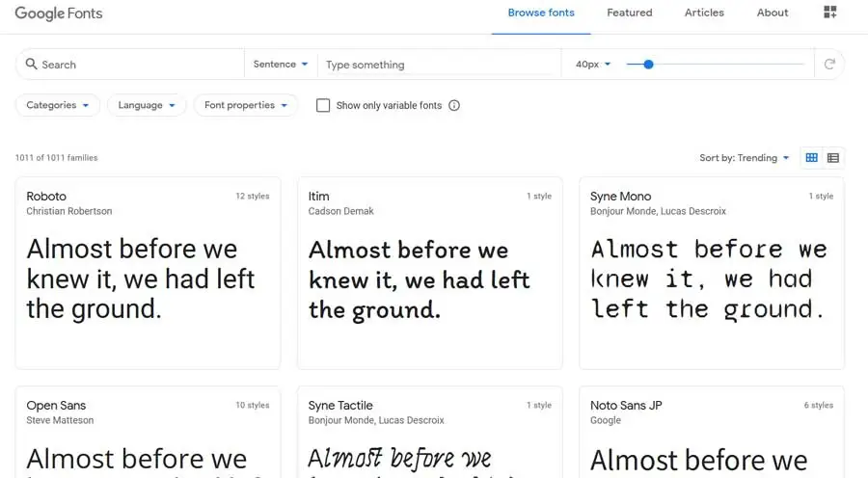Navigate to the Articles tab
Screen dimensions: 868x478
tap(704, 13)
